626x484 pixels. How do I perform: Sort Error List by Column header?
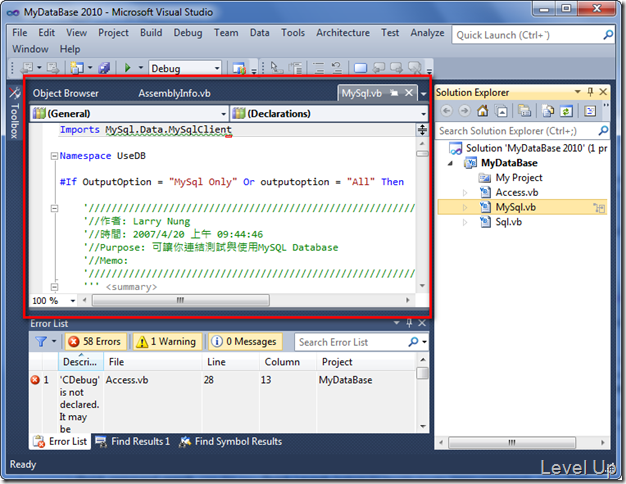288,362
